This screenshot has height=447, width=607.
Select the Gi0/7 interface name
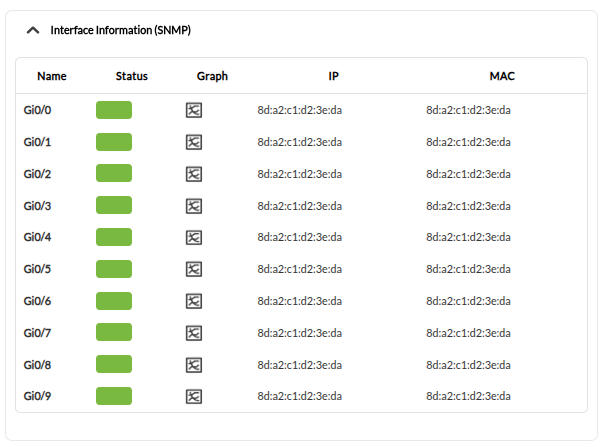pos(37,333)
